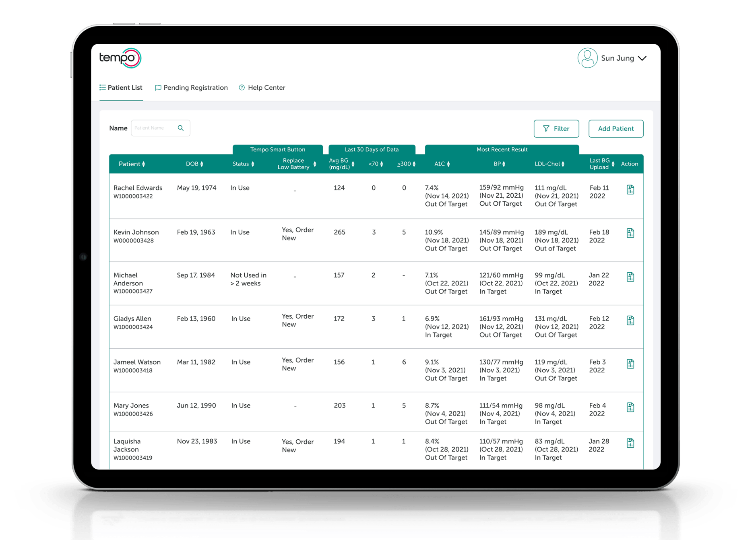
Task: Click Last BG Upload Jan 28 2022
Action: pos(599,445)
